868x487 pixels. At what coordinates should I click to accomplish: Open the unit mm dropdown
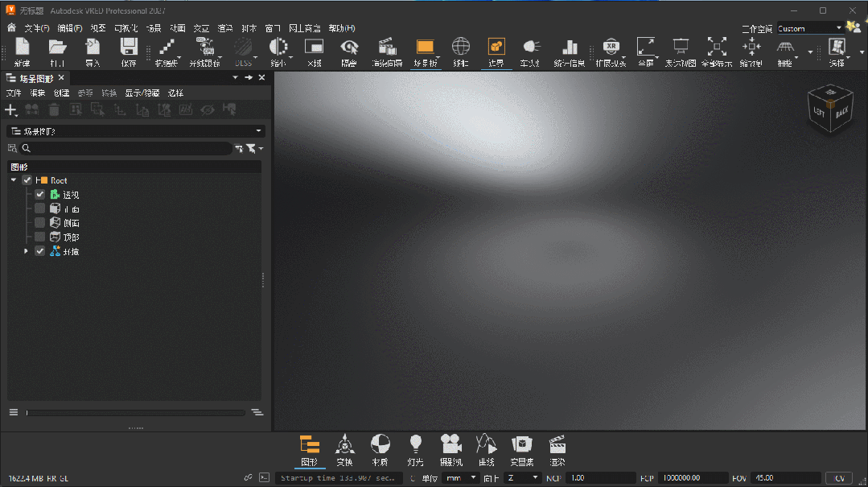point(461,477)
